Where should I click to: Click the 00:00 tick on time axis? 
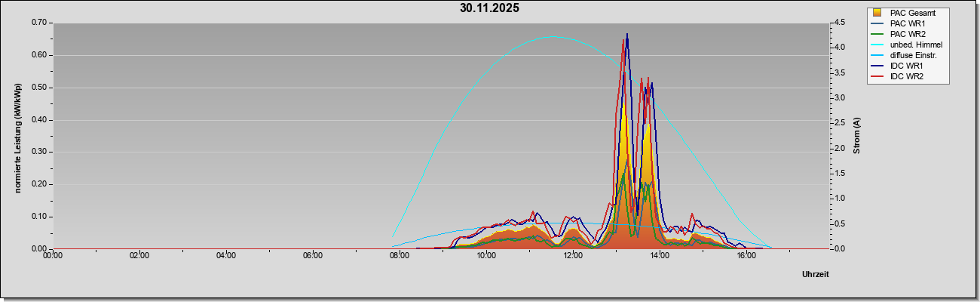pos(52,255)
